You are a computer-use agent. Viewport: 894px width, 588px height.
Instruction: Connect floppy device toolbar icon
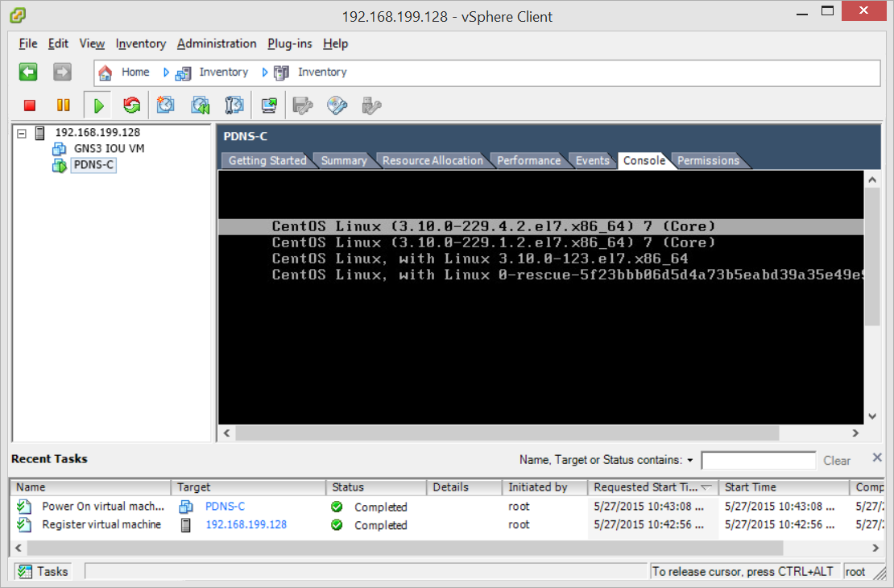click(x=303, y=106)
